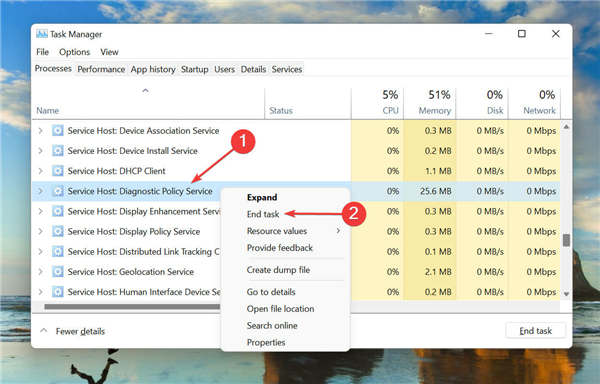Open the File menu
600x384 pixels.
[42, 52]
